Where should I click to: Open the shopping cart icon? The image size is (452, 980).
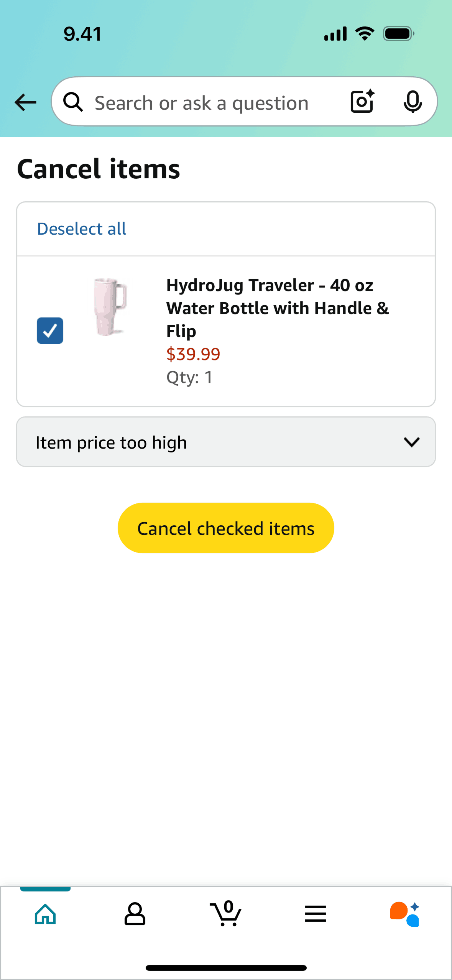coord(226,914)
